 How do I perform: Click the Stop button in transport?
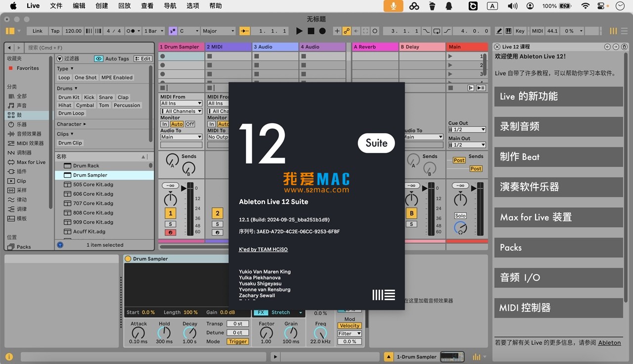pyautogui.click(x=311, y=31)
